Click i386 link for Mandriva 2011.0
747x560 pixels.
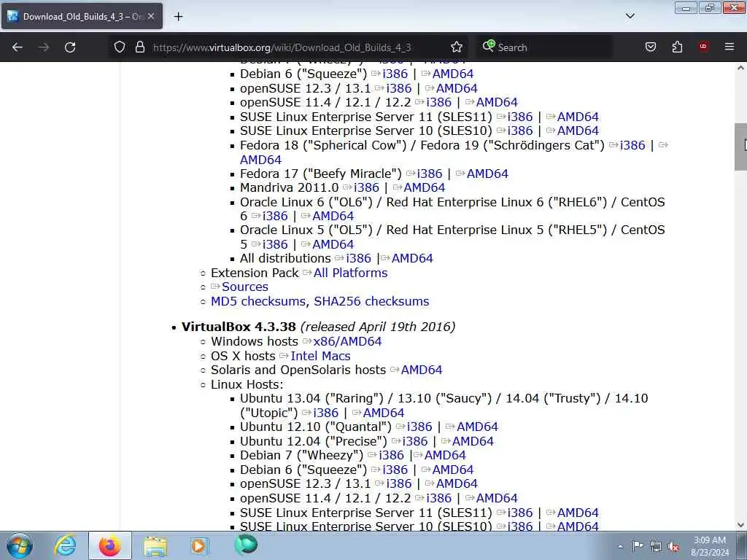point(366,187)
